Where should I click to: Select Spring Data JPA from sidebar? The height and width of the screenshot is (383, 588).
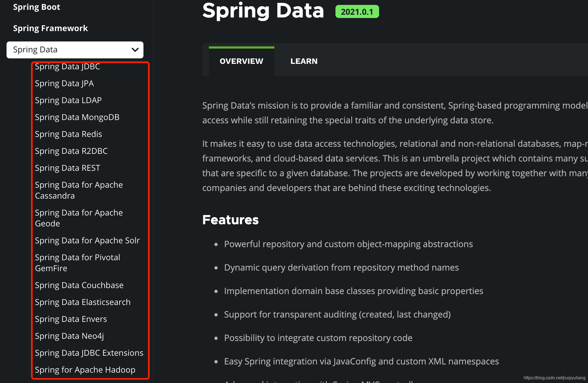click(x=65, y=83)
